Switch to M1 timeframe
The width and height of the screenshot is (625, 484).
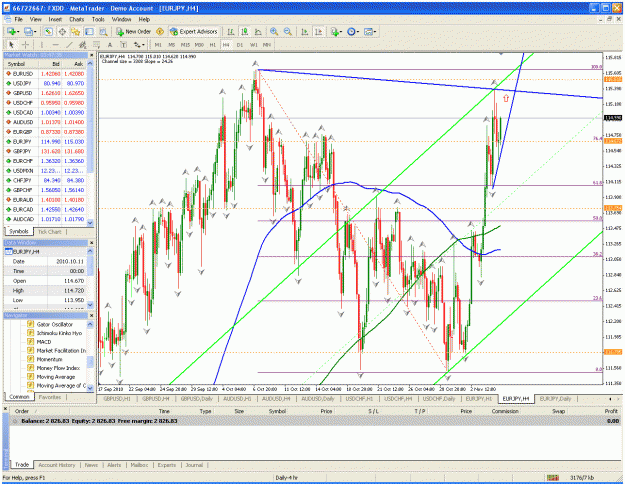point(158,45)
